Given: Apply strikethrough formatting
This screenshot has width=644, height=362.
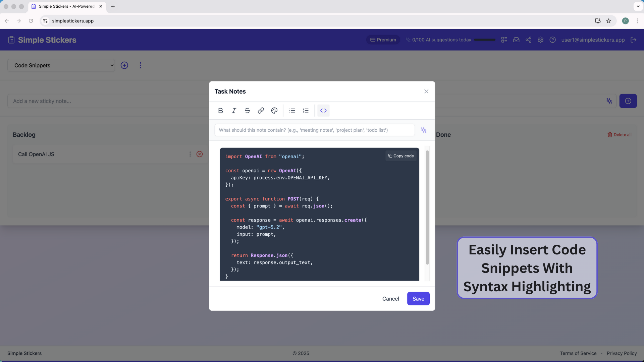Looking at the screenshot, I should point(247,111).
